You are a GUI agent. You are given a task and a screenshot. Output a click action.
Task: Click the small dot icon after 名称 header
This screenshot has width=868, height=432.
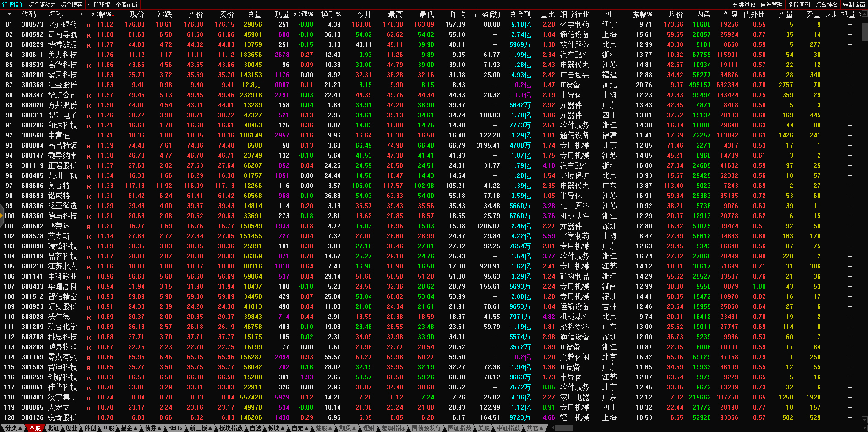click(x=82, y=15)
